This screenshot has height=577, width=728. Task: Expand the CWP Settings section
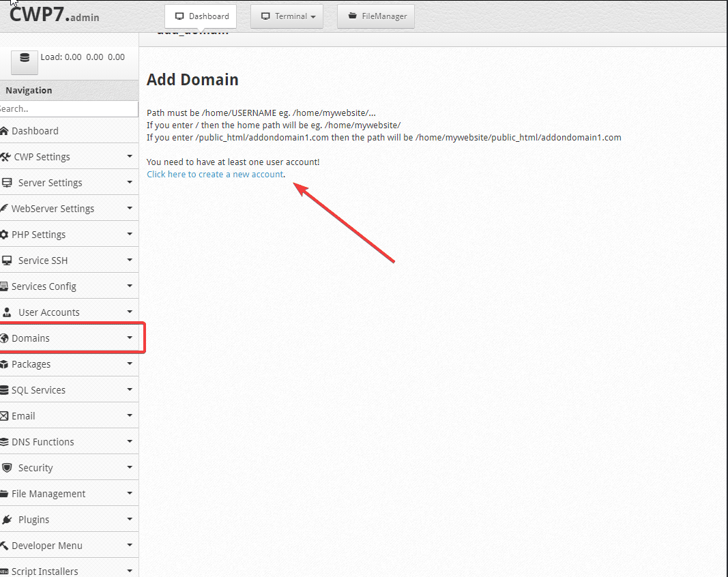[x=129, y=156]
